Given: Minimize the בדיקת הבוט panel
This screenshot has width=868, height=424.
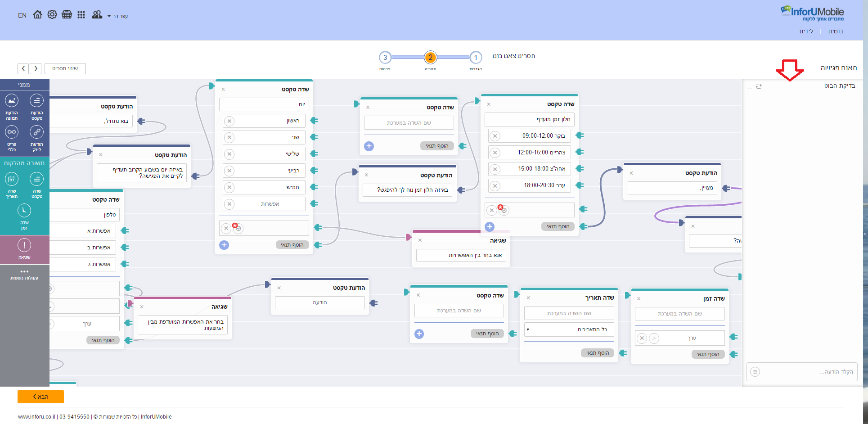Looking at the screenshot, I should pyautogui.click(x=750, y=88).
